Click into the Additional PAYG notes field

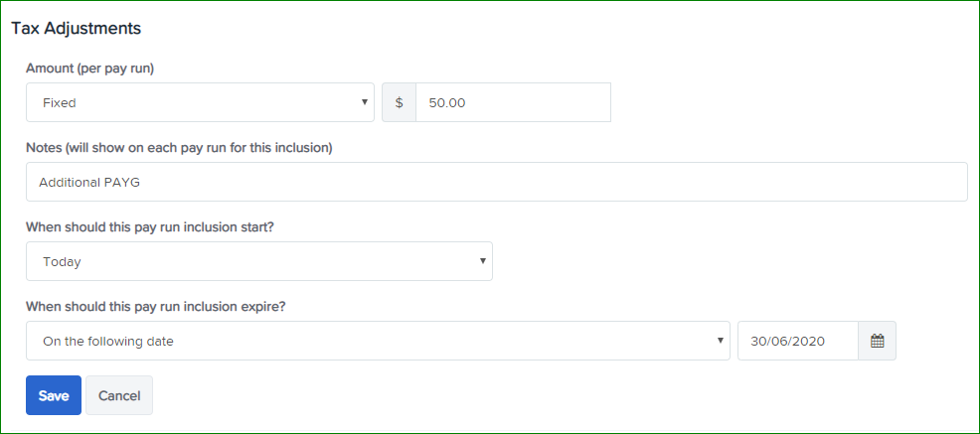497,182
